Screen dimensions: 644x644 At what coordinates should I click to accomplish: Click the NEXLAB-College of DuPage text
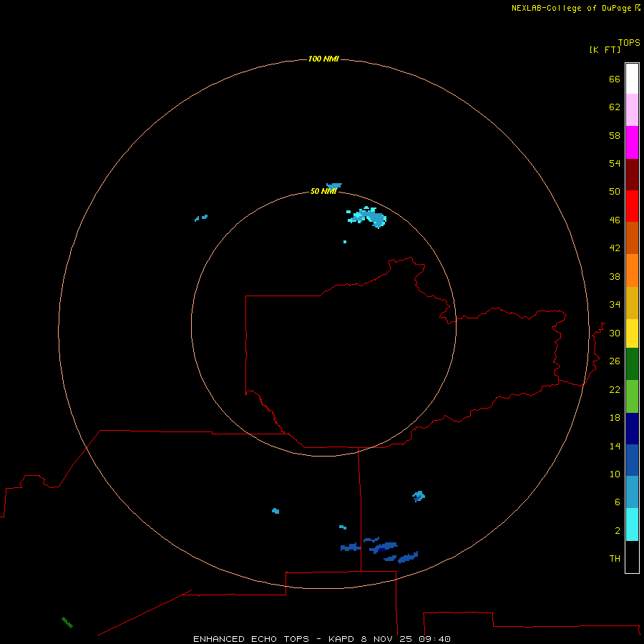(x=572, y=8)
